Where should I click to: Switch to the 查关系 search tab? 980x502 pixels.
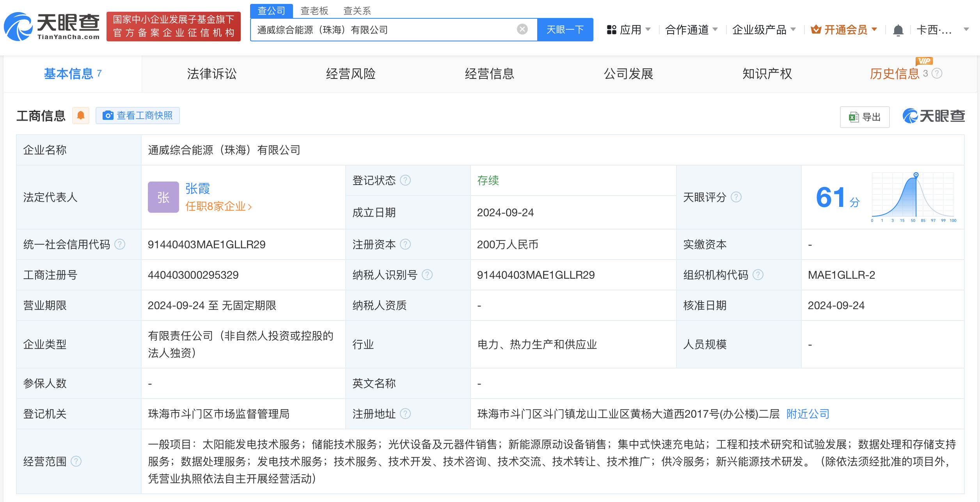(357, 11)
